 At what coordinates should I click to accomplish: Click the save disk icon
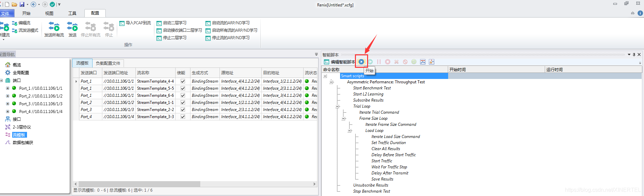tap(22, 4)
